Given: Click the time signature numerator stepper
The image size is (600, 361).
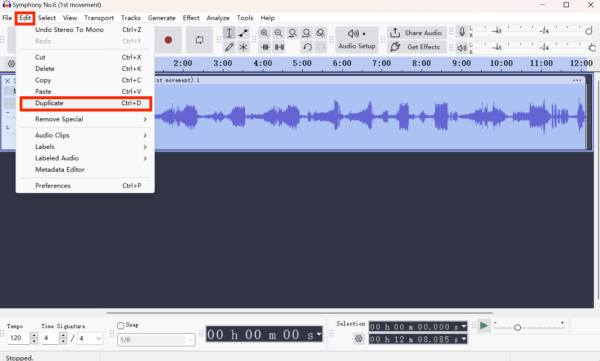Looking at the screenshot, I should 63,338.
